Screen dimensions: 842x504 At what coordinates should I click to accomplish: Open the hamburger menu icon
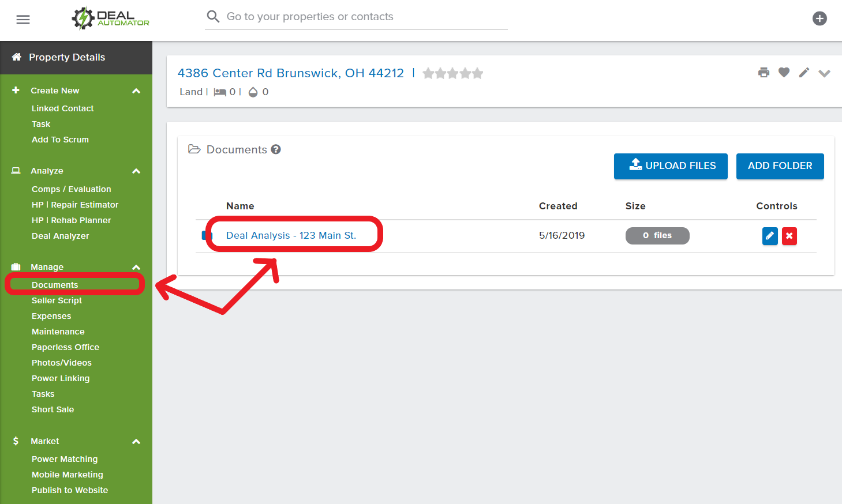[x=23, y=20]
